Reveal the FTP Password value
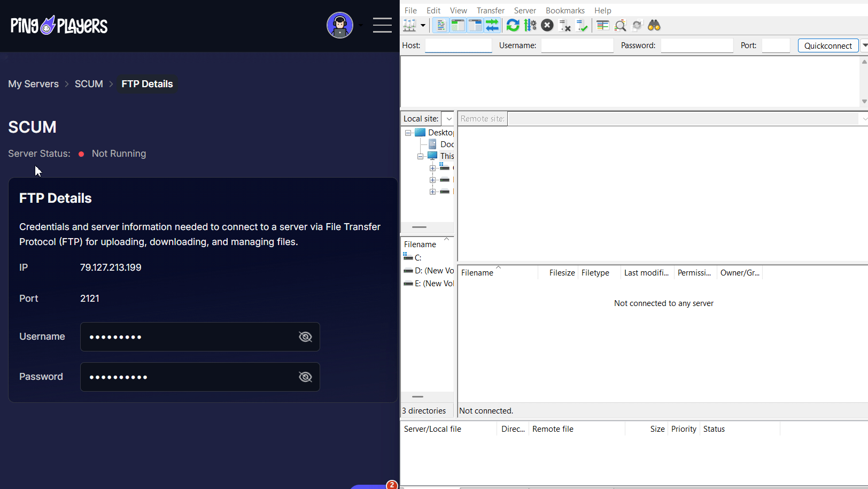The height and width of the screenshot is (489, 868). (x=305, y=377)
